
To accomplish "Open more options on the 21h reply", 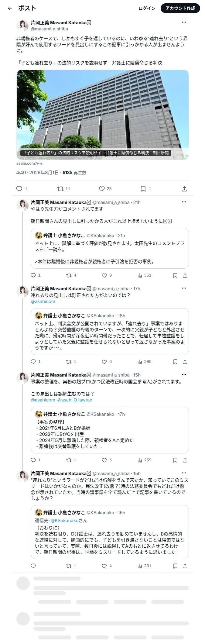I will point(184,202).
